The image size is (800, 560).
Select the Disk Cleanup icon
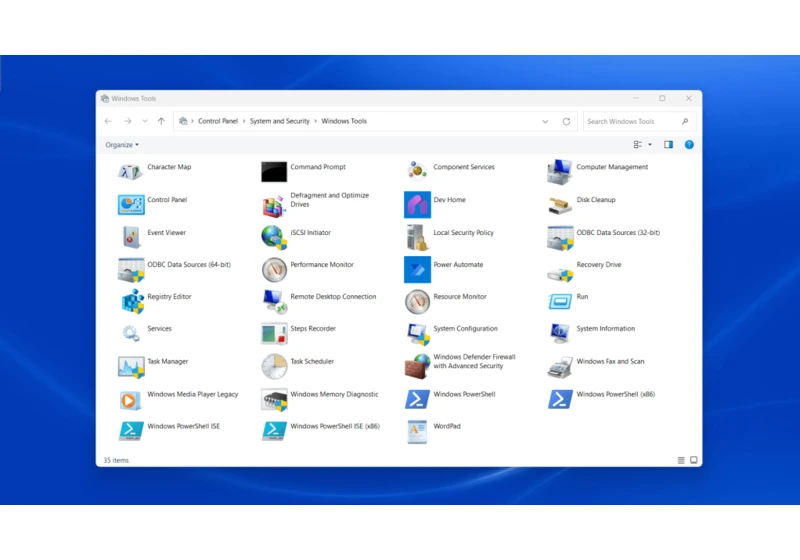click(560, 205)
